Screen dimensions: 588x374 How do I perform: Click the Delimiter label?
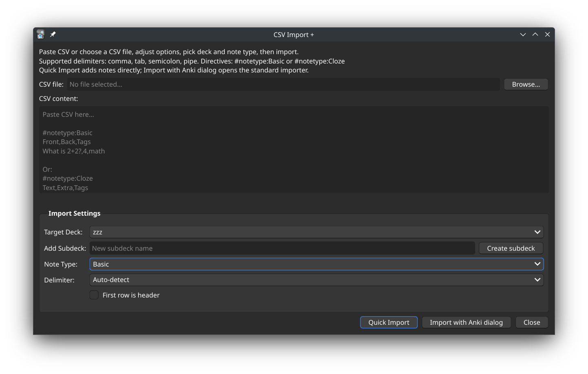59,280
